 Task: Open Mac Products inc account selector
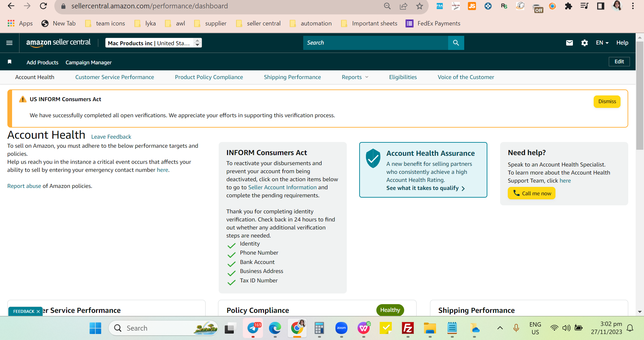click(154, 43)
